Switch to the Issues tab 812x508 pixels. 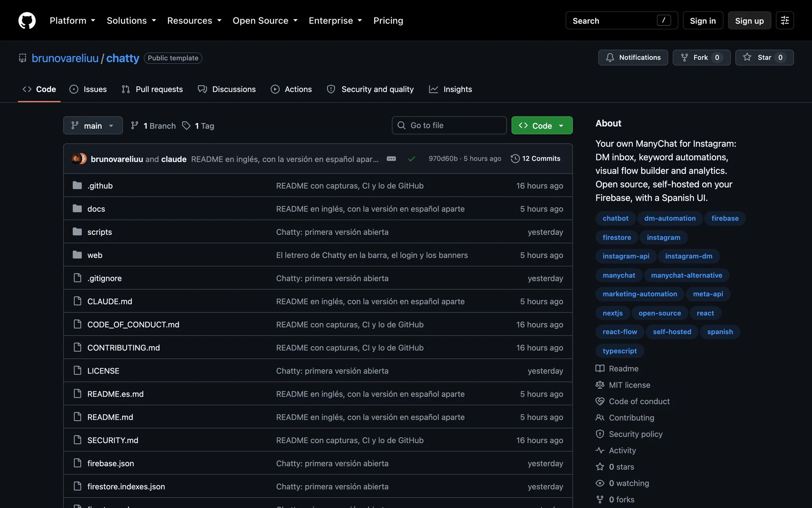coord(88,89)
